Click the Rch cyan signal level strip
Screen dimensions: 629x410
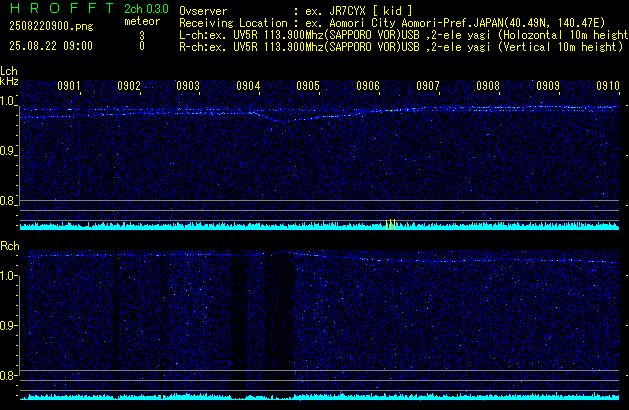319,396
